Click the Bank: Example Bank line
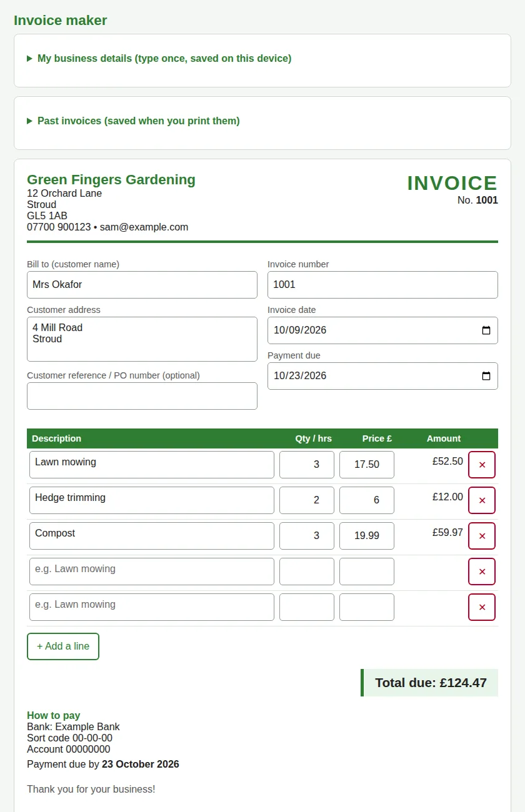525x812 pixels. 73,727
